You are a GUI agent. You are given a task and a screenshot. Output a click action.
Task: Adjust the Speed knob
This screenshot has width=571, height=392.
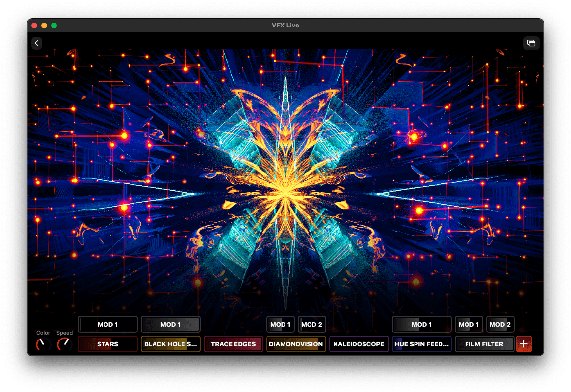tap(64, 344)
